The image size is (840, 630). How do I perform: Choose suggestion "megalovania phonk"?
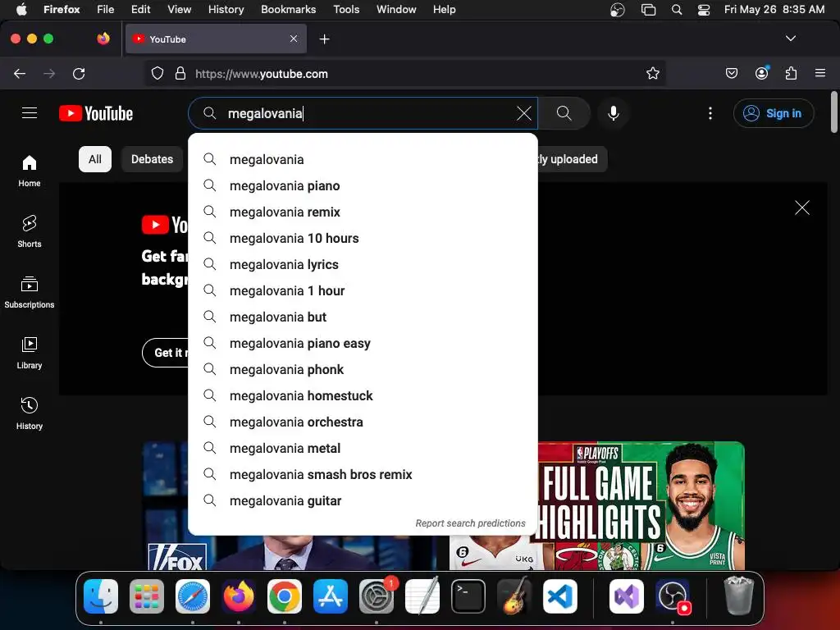(363, 370)
